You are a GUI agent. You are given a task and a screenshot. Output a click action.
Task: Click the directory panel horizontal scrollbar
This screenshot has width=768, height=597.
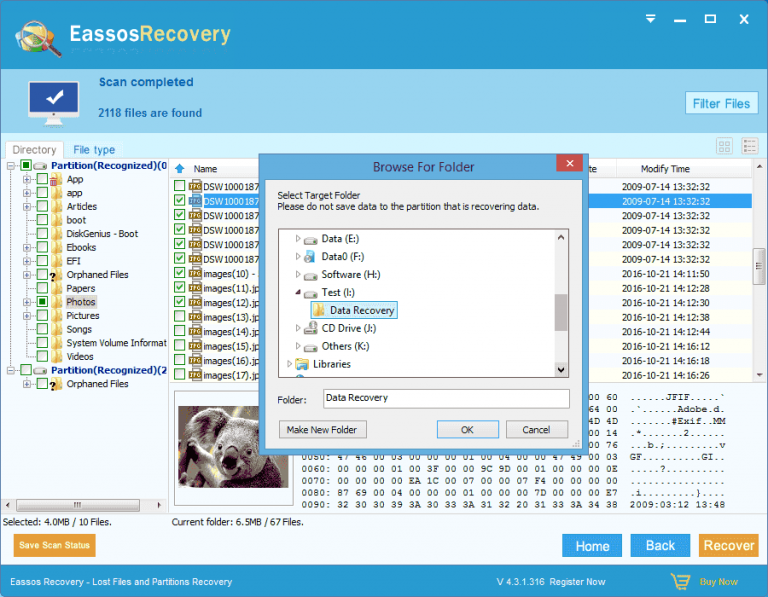[x=78, y=504]
